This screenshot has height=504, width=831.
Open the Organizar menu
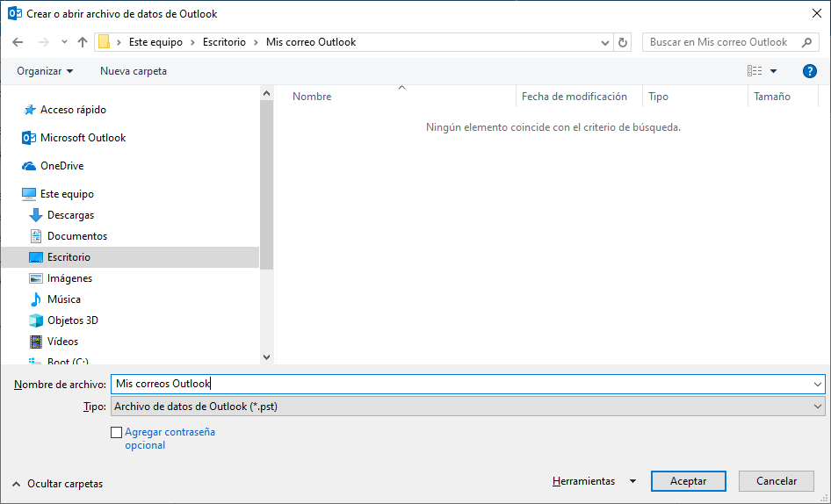click(x=45, y=71)
